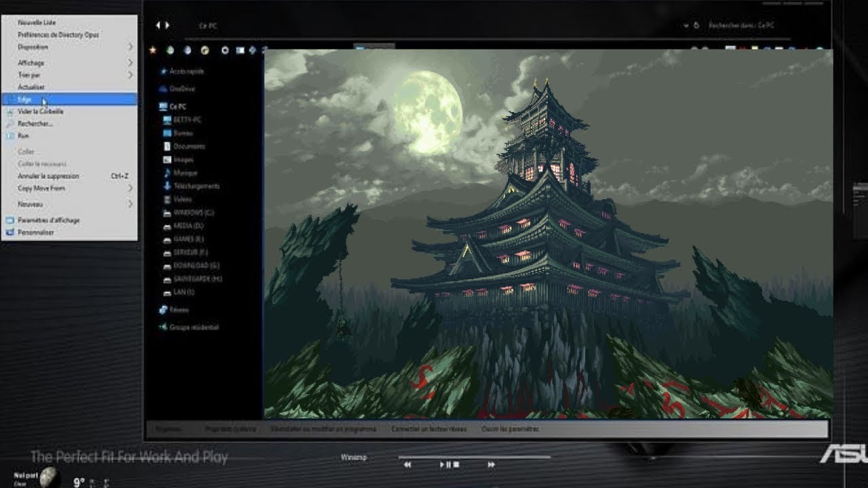
Task: Click Désinstaller ou modifier un programme
Action: 323,429
